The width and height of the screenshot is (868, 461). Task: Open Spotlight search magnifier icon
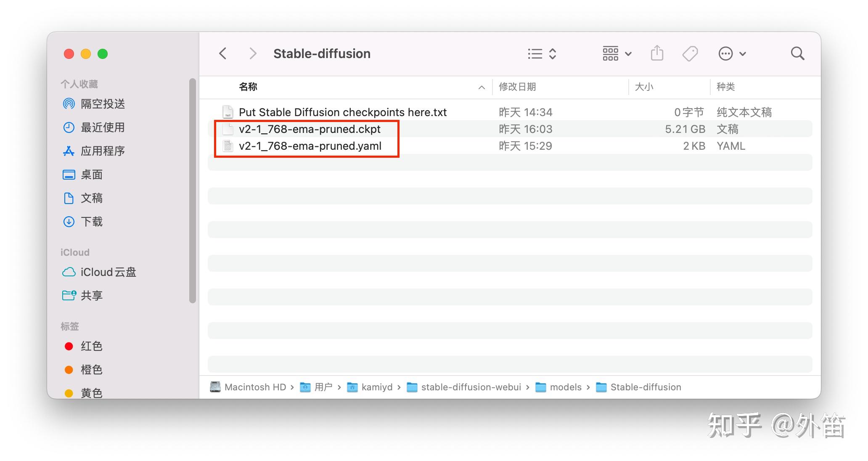pyautogui.click(x=797, y=53)
